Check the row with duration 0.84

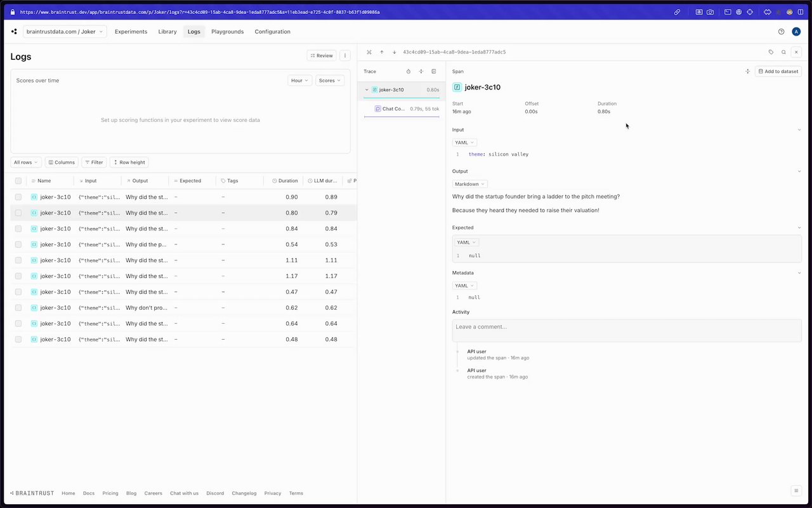point(18,229)
